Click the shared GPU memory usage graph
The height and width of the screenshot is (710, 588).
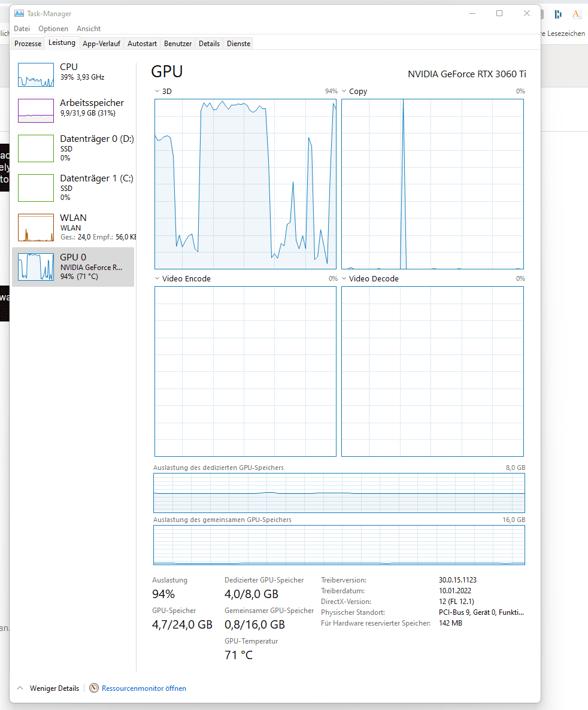340,545
